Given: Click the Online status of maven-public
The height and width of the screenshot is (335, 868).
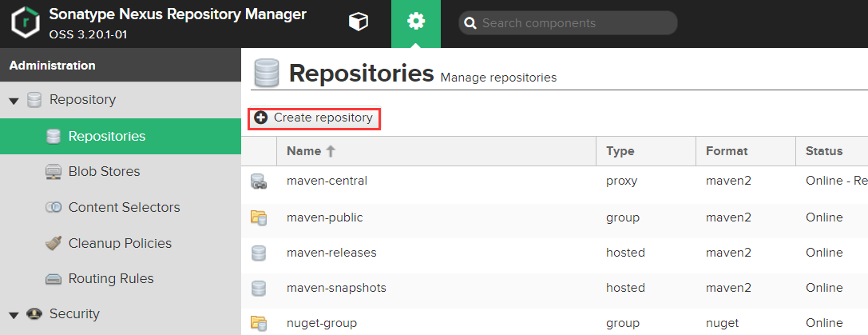Looking at the screenshot, I should tap(824, 217).
